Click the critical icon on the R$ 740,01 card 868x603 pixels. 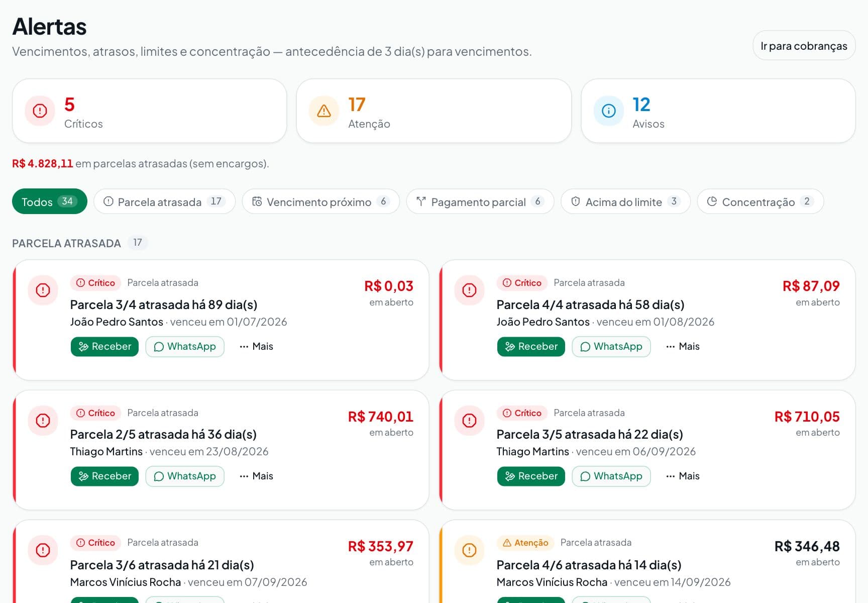43,420
